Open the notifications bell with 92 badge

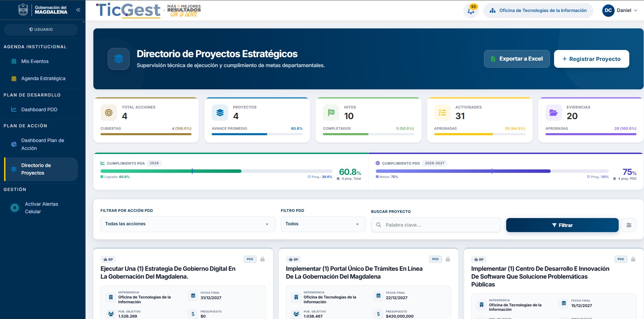click(x=471, y=11)
